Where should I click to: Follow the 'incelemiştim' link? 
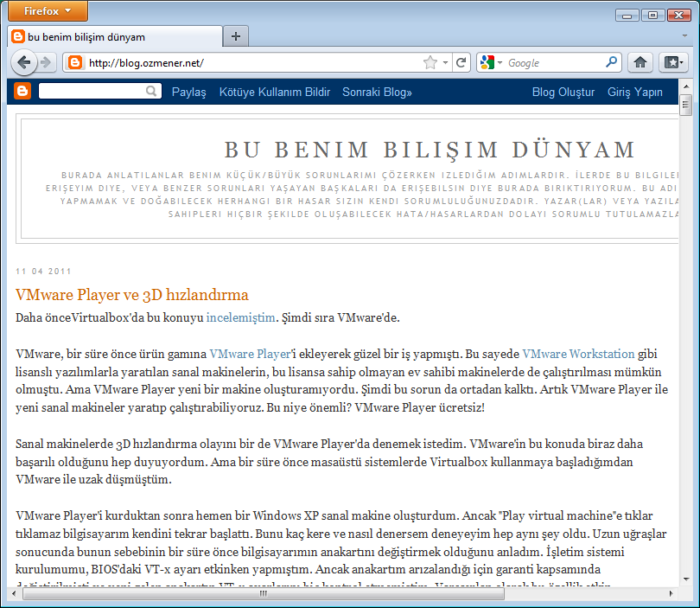[x=240, y=317]
